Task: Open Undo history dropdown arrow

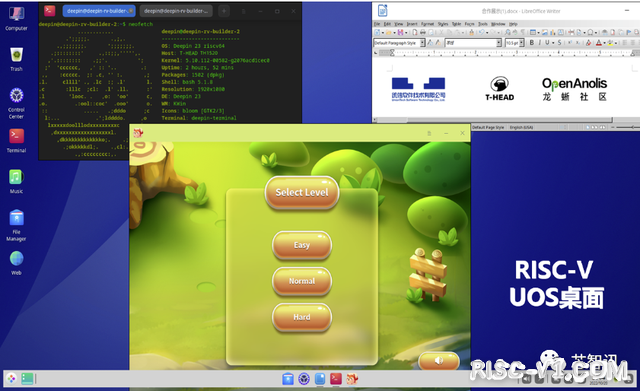Action: pos(487,33)
